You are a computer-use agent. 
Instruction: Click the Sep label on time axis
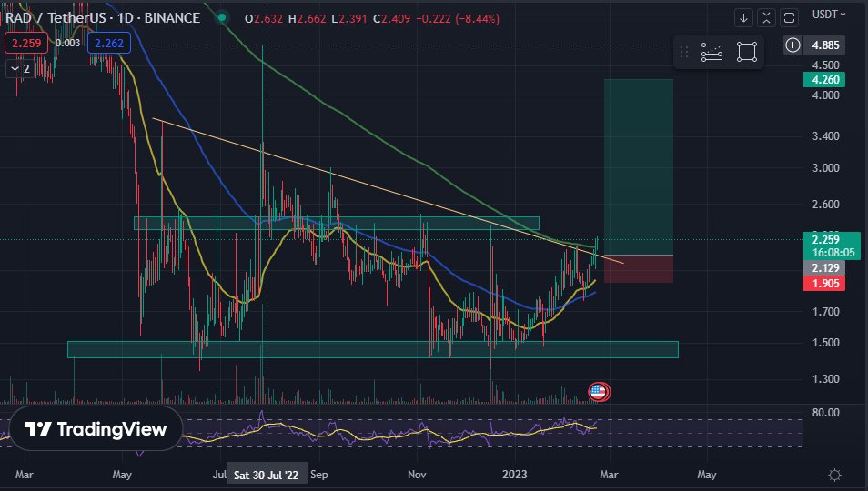pyautogui.click(x=318, y=475)
